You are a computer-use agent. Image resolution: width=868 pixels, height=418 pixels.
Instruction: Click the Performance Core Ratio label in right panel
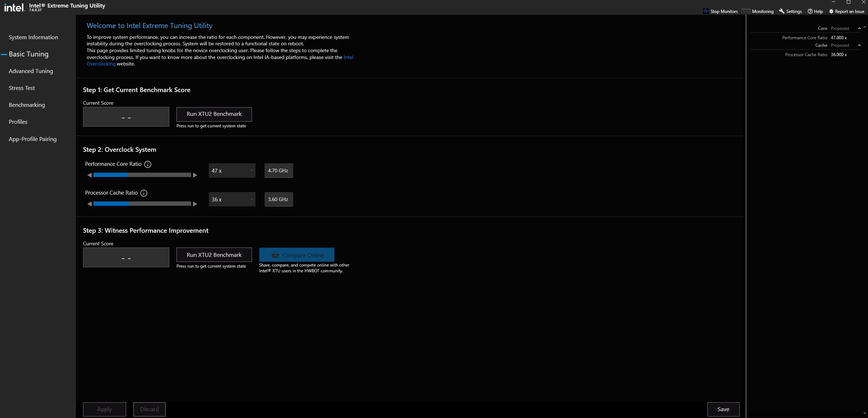click(805, 38)
